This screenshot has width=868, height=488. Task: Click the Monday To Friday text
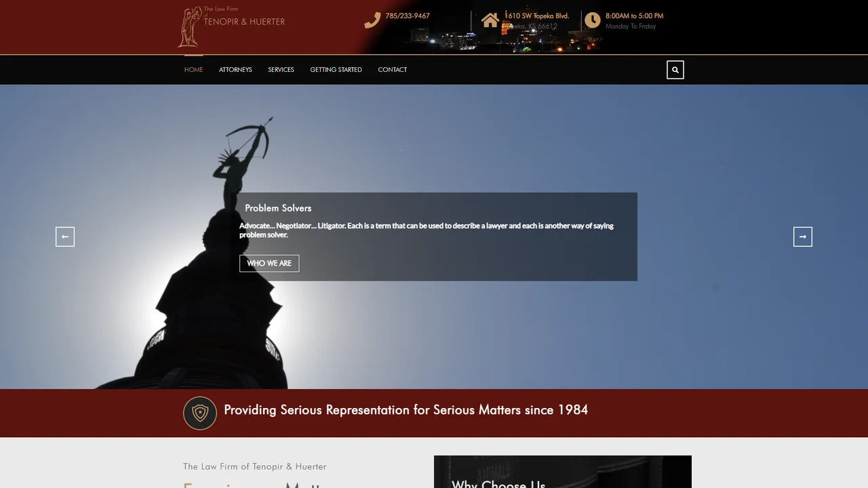[x=631, y=26]
